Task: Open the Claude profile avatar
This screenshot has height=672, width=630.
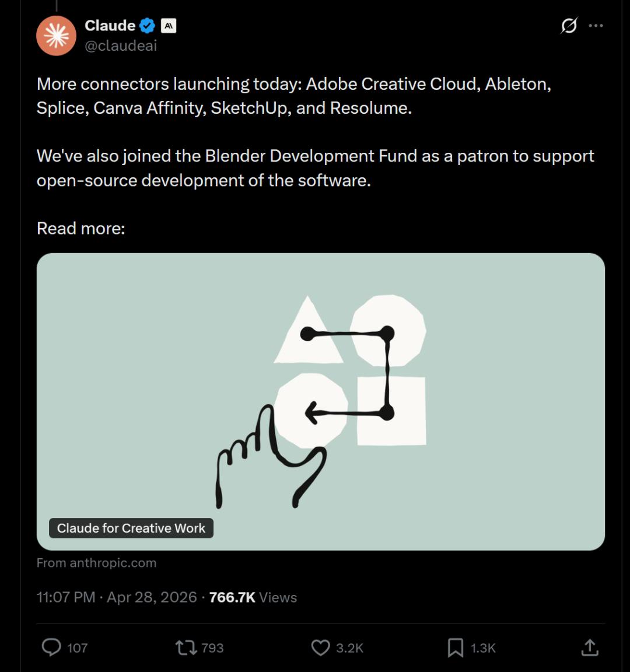Action: (x=57, y=36)
